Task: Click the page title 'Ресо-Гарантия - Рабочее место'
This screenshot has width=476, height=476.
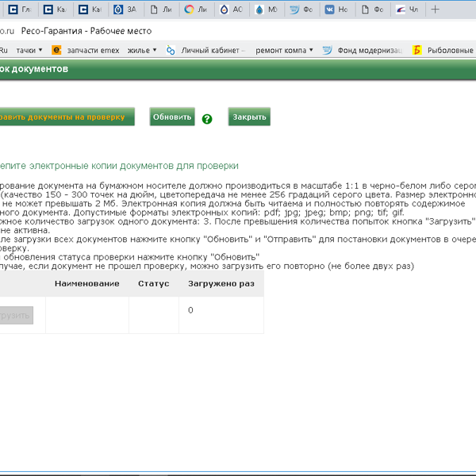Action: coord(86,31)
